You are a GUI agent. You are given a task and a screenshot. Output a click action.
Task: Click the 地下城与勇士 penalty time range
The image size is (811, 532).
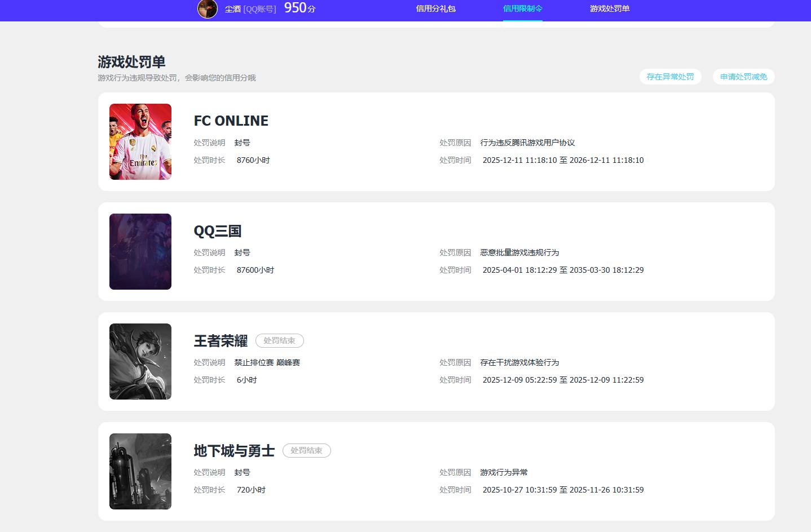[x=563, y=490]
